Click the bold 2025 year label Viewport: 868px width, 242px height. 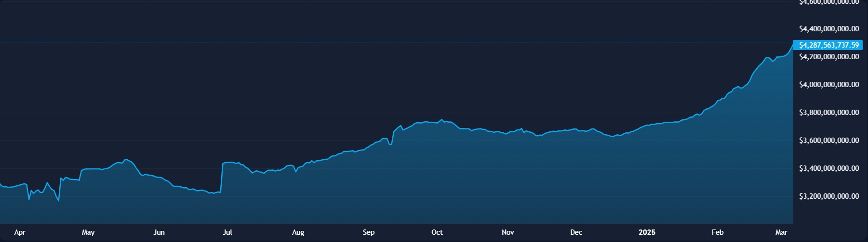pyautogui.click(x=647, y=232)
